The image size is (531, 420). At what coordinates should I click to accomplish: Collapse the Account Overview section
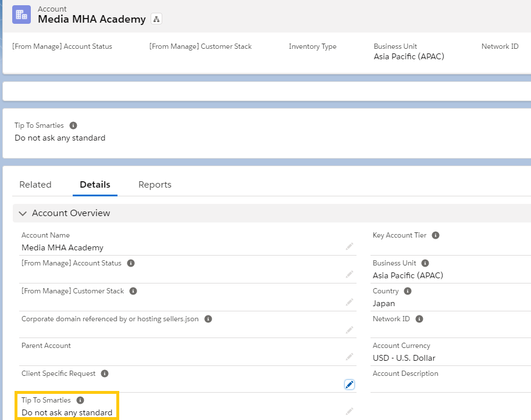coord(23,213)
